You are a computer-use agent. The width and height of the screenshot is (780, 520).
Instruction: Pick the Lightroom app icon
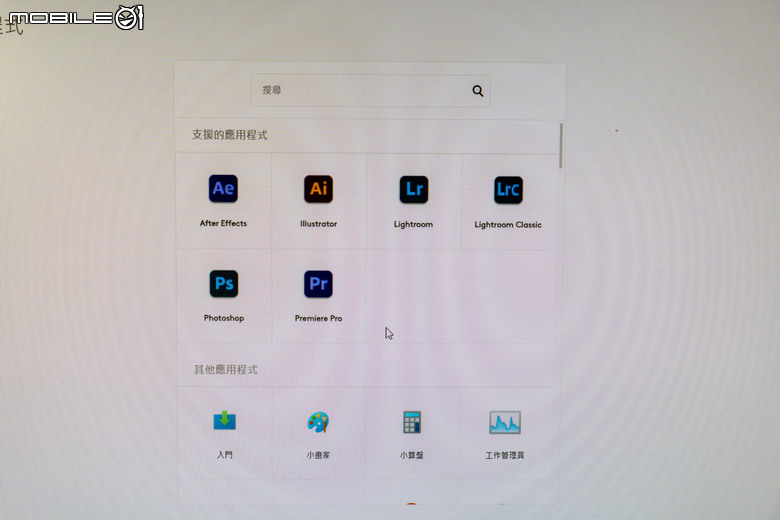[x=413, y=190]
